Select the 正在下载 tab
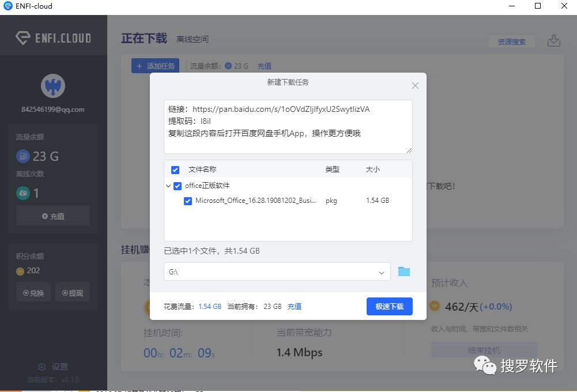Screen dimensions: 577x392 144,38
